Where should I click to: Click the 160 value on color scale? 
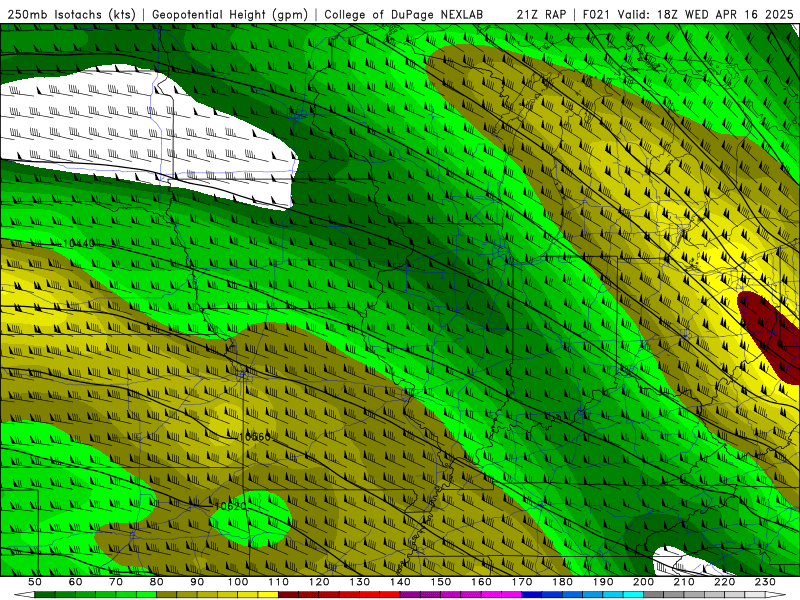(x=481, y=582)
